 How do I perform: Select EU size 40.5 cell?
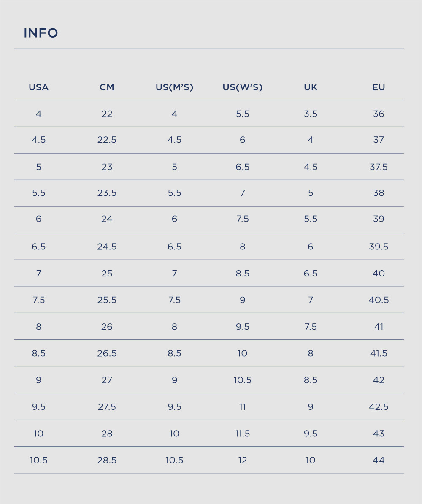point(379,300)
